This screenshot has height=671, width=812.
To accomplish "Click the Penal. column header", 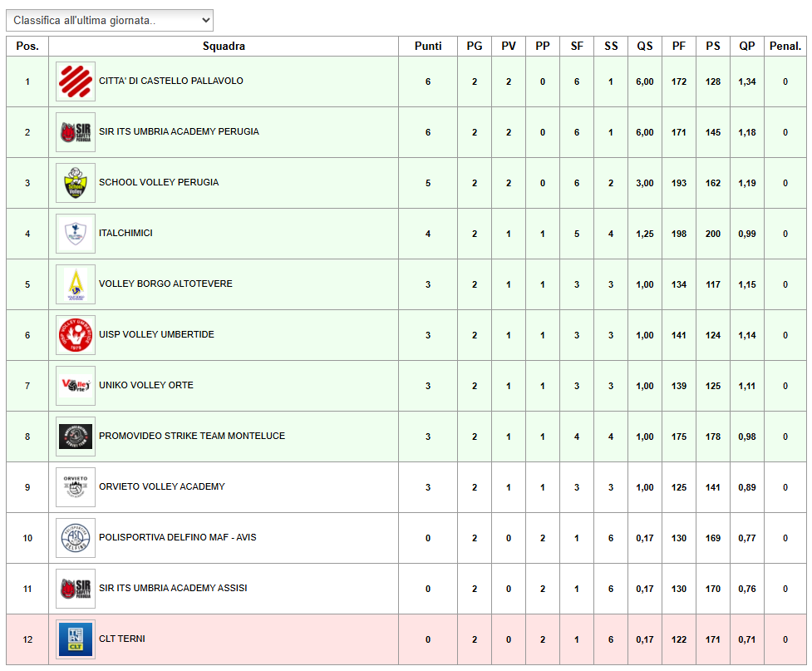I will [x=785, y=47].
